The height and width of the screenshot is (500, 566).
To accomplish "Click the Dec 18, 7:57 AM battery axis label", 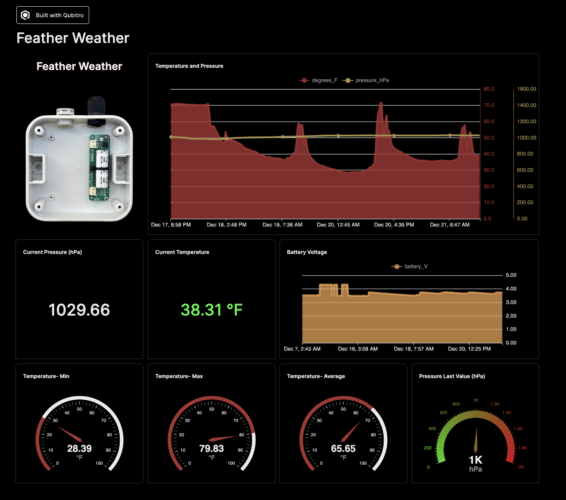I will click(414, 349).
